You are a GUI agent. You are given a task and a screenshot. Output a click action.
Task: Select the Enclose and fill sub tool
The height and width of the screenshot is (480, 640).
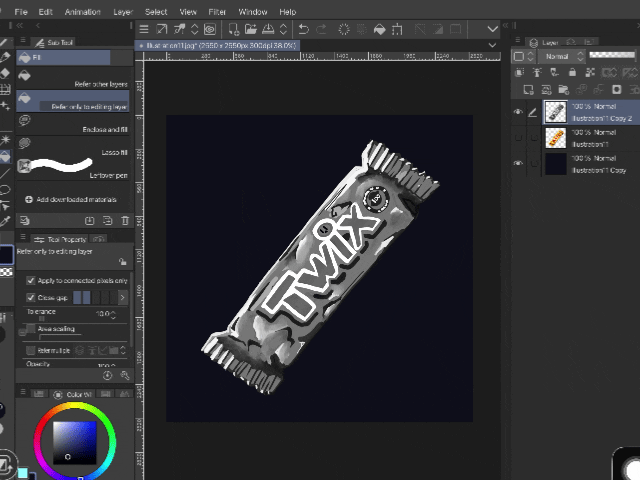tap(73, 124)
